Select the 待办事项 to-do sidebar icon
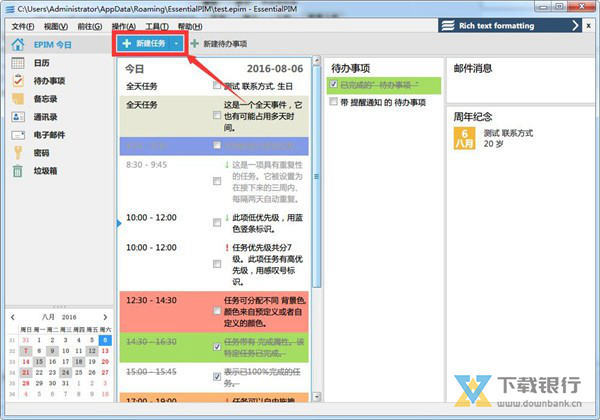Screen dimensions: 600x420 point(18,81)
